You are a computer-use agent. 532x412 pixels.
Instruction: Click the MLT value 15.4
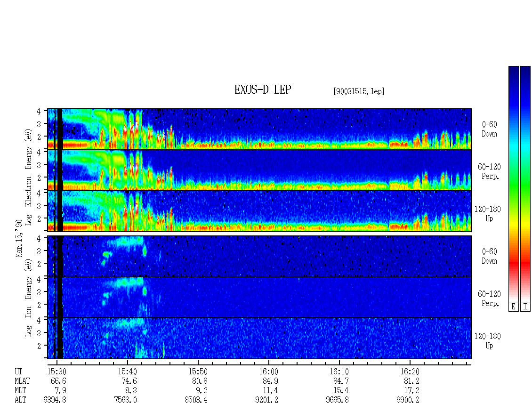(x=341, y=391)
